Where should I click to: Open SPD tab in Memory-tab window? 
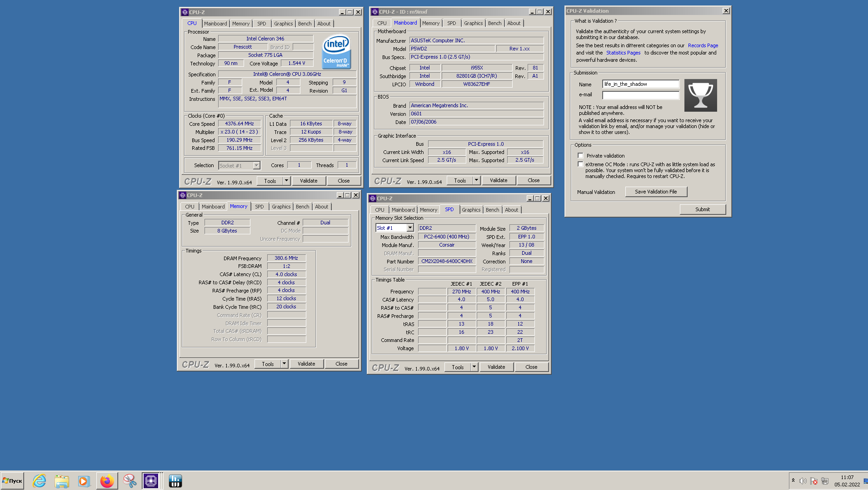[x=259, y=207]
